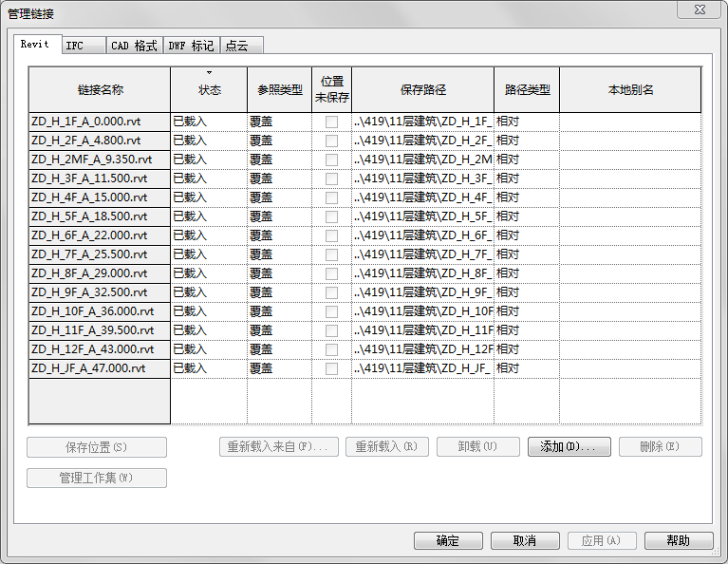Image resolution: width=728 pixels, height=564 pixels.
Task: Select the DWF 标记 tab
Action: [x=191, y=46]
